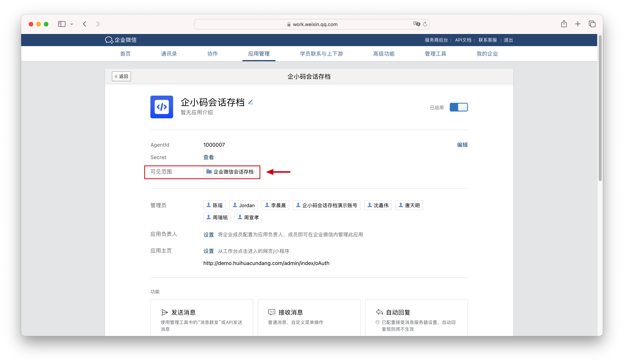This screenshot has height=364, width=624.
Task: Open the 自动回复 function card
Action: [417, 318]
